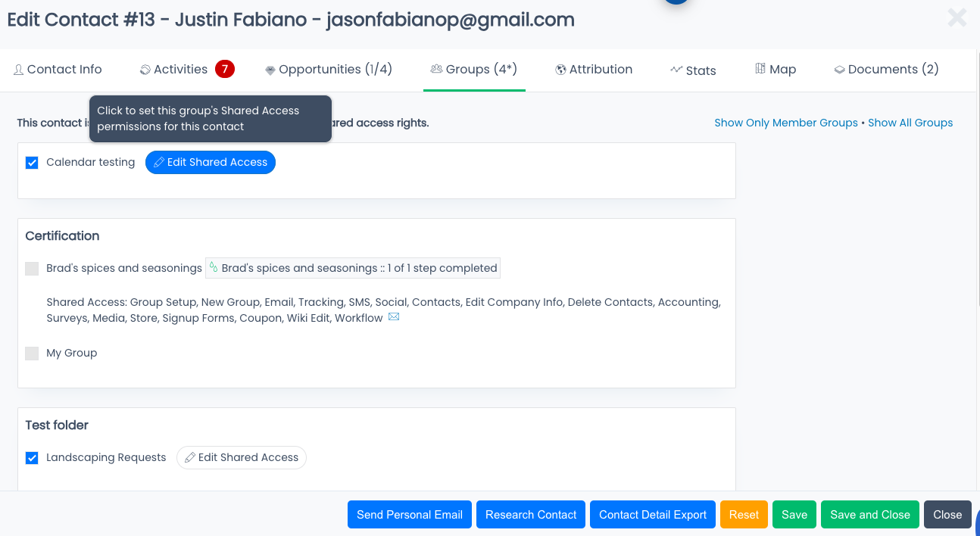Click the My Group label text
Image resolution: width=980 pixels, height=536 pixels.
click(72, 353)
